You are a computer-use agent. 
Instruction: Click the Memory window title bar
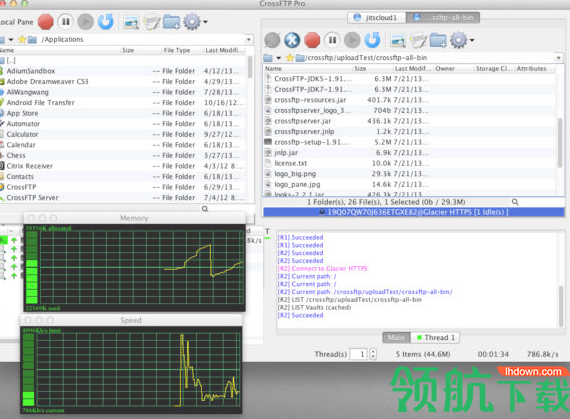pyautogui.click(x=135, y=218)
